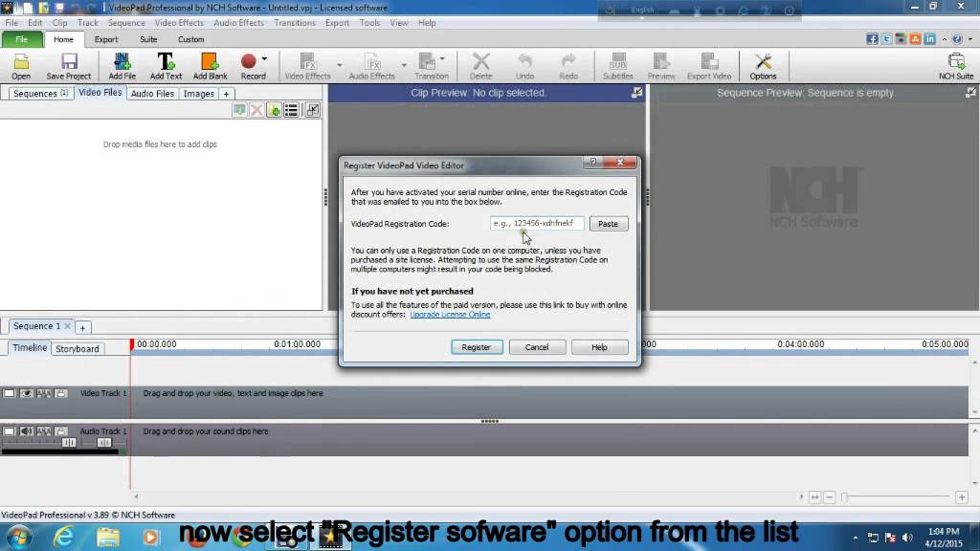
Task: Collapse the ribbon with the caret arrow
Action: point(944,38)
